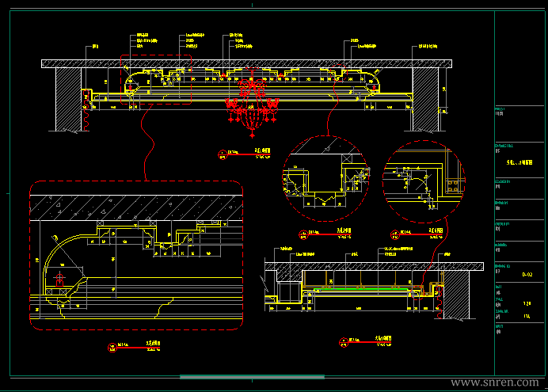The image size is (548, 392).
Task: Select the right circular detail view
Action: point(424,181)
